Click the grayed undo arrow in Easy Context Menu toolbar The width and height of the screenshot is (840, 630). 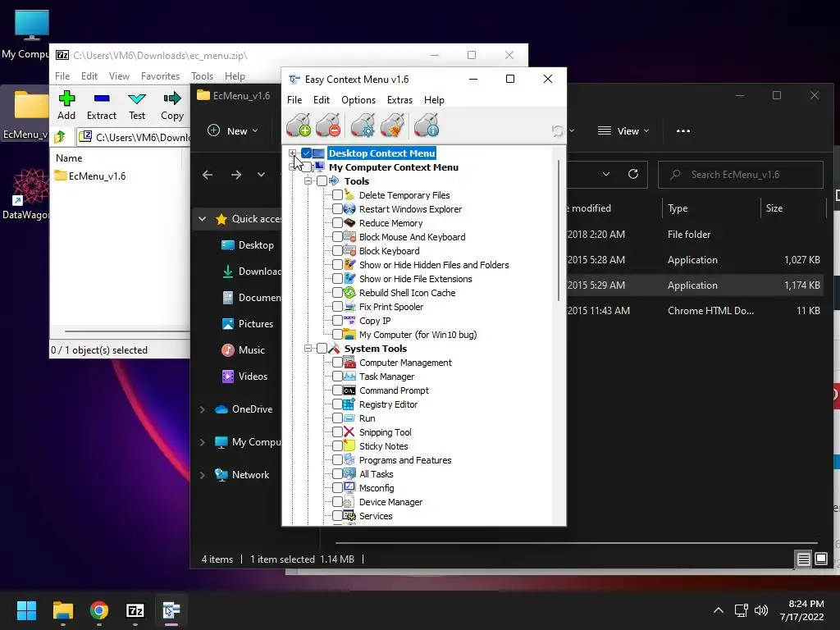click(558, 130)
